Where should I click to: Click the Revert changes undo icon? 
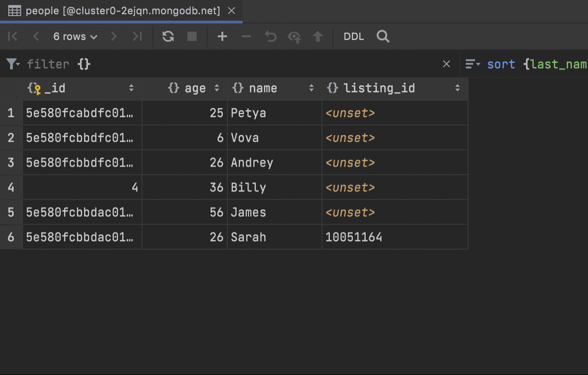271,37
